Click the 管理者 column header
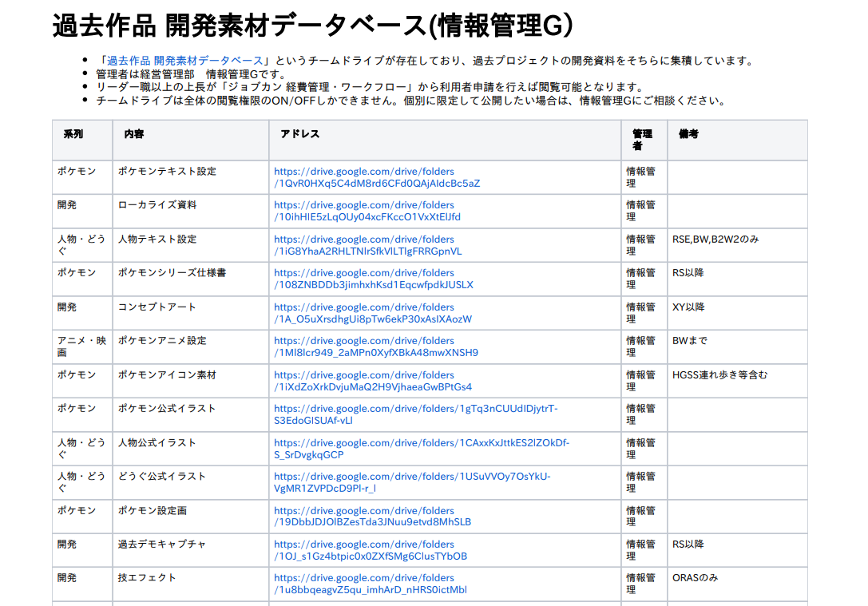Screen dimensions: 868x606 [x=642, y=140]
